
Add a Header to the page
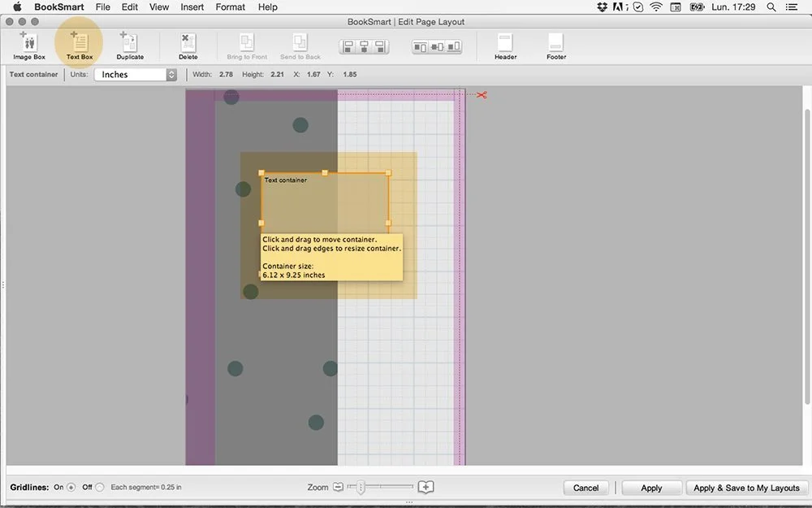(x=505, y=46)
